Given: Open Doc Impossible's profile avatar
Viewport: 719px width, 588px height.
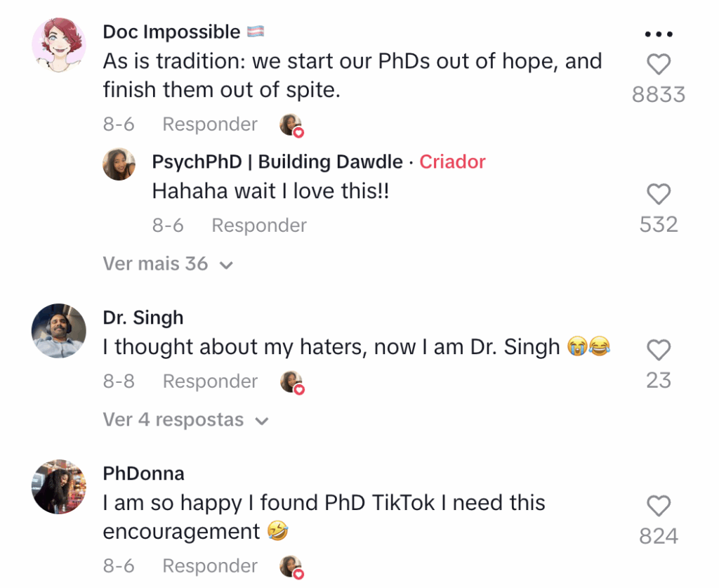Looking at the screenshot, I should click(x=59, y=45).
